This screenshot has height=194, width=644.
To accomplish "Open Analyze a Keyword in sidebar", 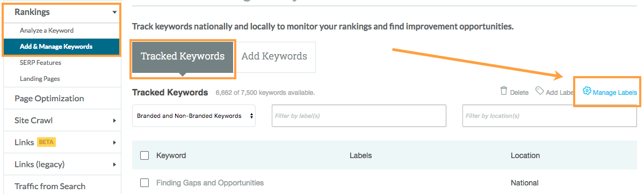I will [x=46, y=31].
